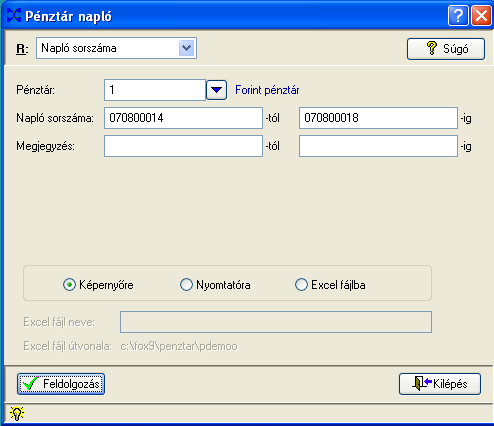Click the green checkmark on Feldolgozás

(x=30, y=384)
